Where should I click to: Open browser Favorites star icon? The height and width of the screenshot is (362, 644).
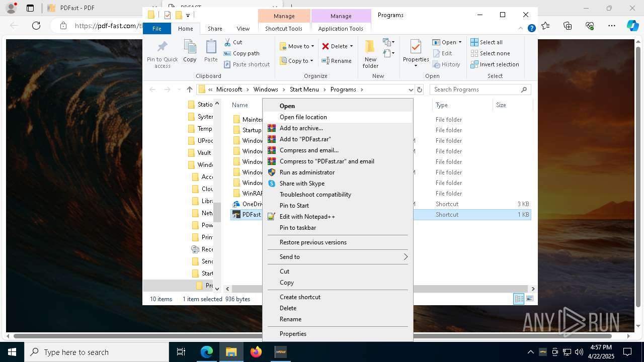tap(545, 25)
